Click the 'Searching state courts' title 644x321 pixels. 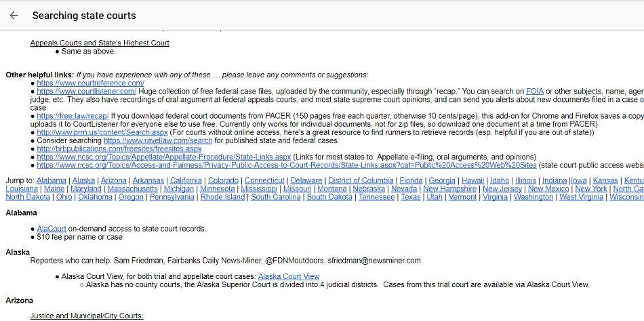(x=84, y=16)
